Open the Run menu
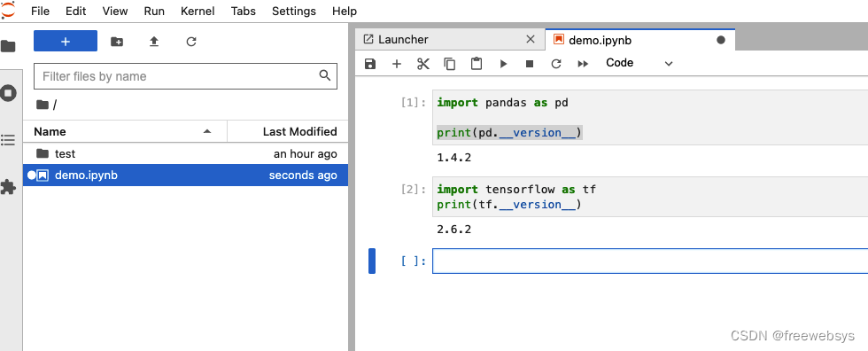This screenshot has width=868, height=351. tap(154, 11)
